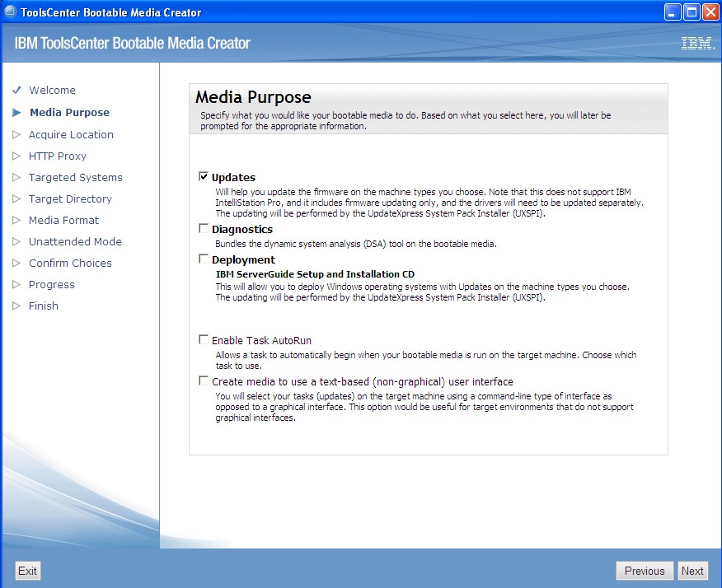Click the arrow icon beside Finish
The image size is (722, 588).
[x=16, y=306]
